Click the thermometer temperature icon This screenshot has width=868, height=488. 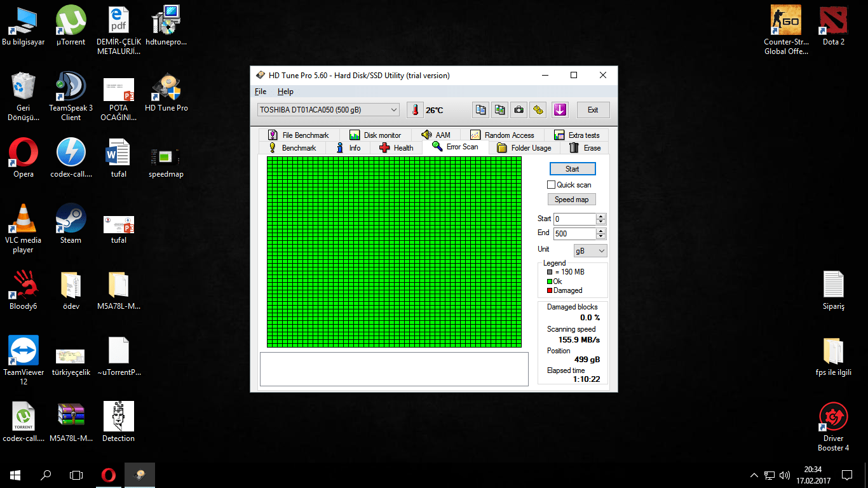(415, 110)
